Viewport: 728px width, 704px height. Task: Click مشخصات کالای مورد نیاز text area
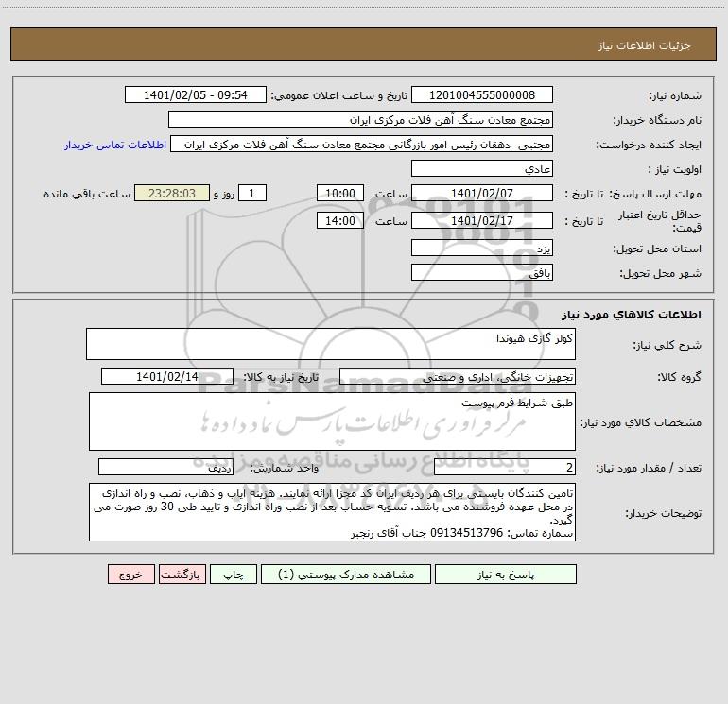click(x=332, y=421)
